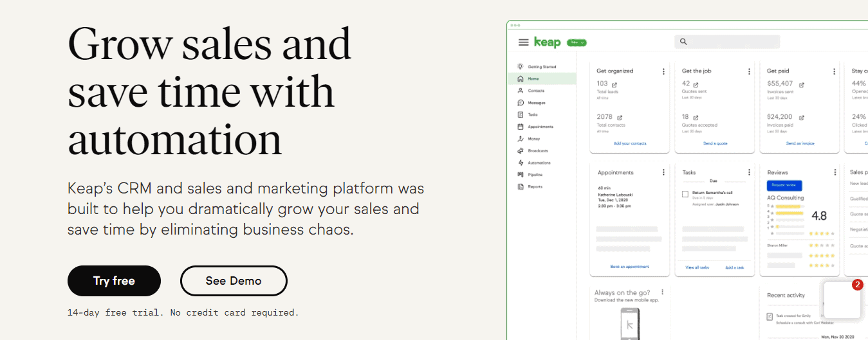Expand the green New dropdown pill

coord(577,42)
